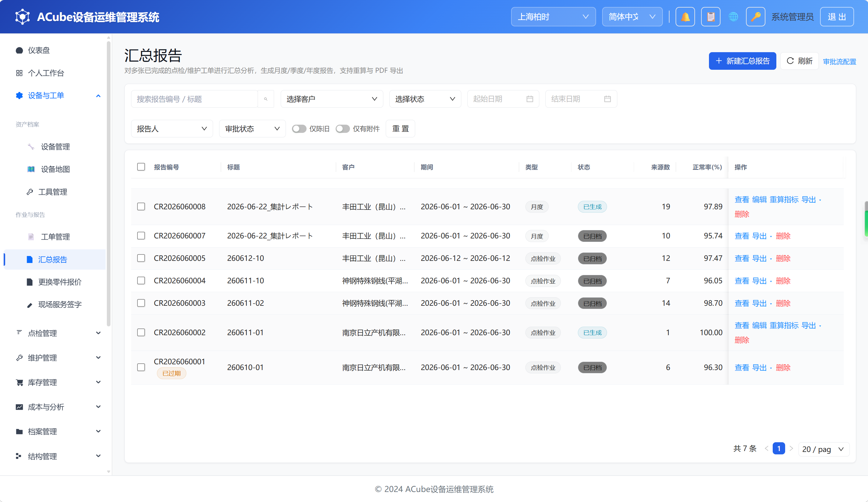Open the 选择客户 dropdown

pyautogui.click(x=332, y=99)
